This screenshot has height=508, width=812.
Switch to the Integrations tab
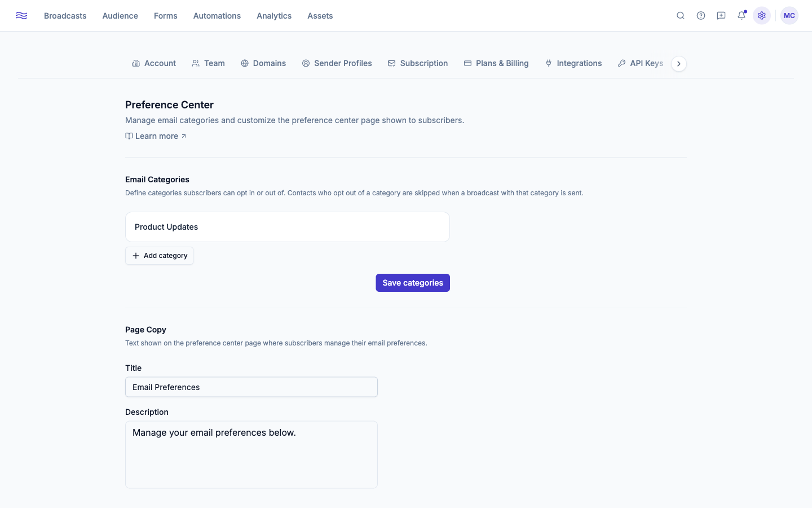click(x=573, y=63)
